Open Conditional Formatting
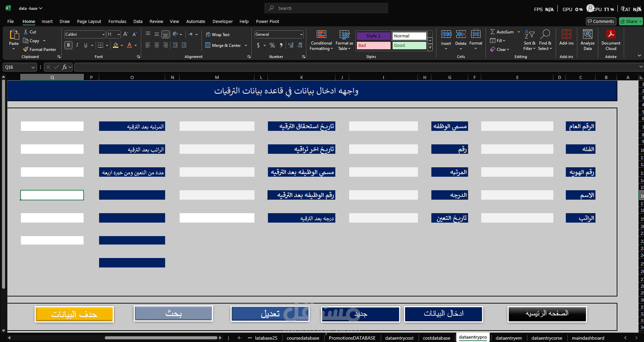644x342 pixels. 321,40
